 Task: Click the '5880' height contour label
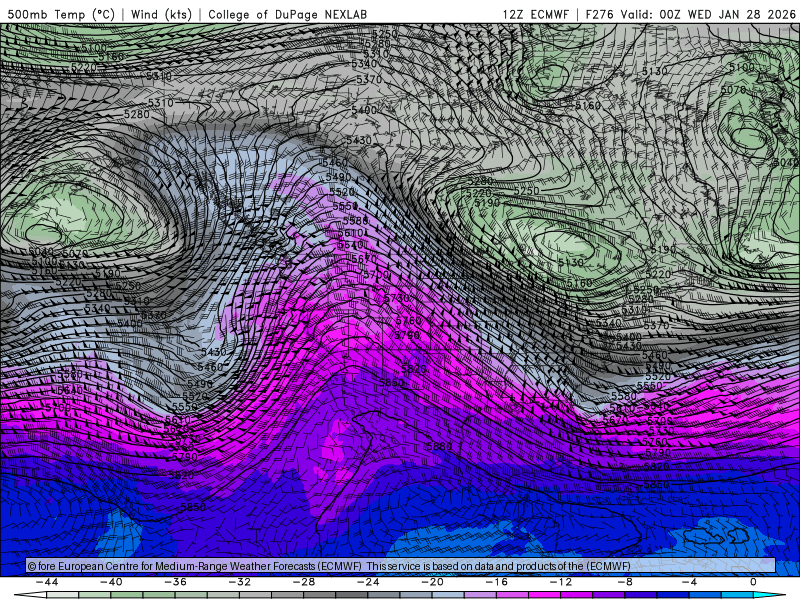[439, 446]
